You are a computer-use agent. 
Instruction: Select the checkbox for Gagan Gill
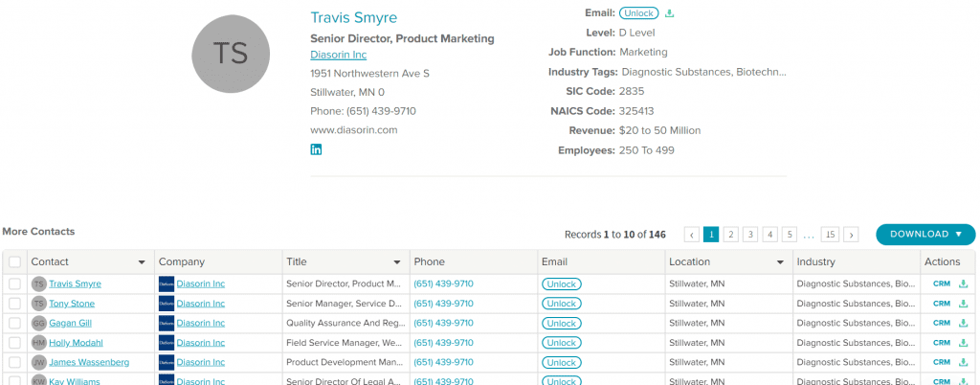click(x=14, y=323)
